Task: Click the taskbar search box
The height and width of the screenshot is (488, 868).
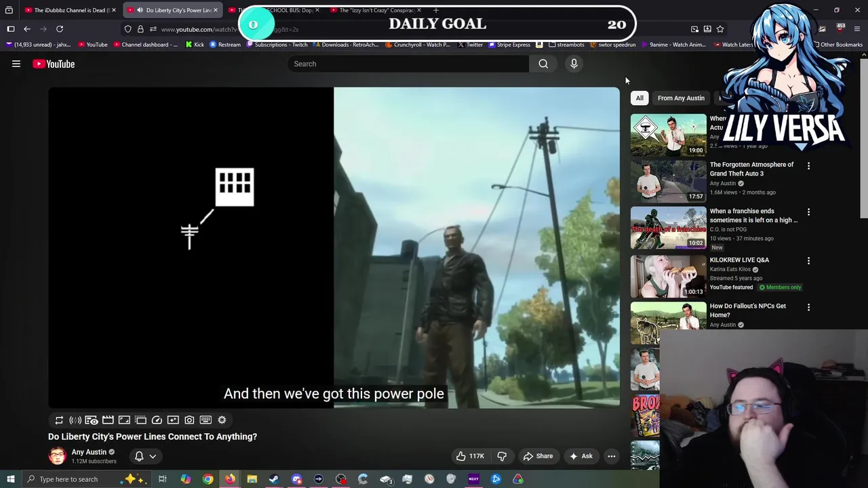Action: tap(86, 479)
